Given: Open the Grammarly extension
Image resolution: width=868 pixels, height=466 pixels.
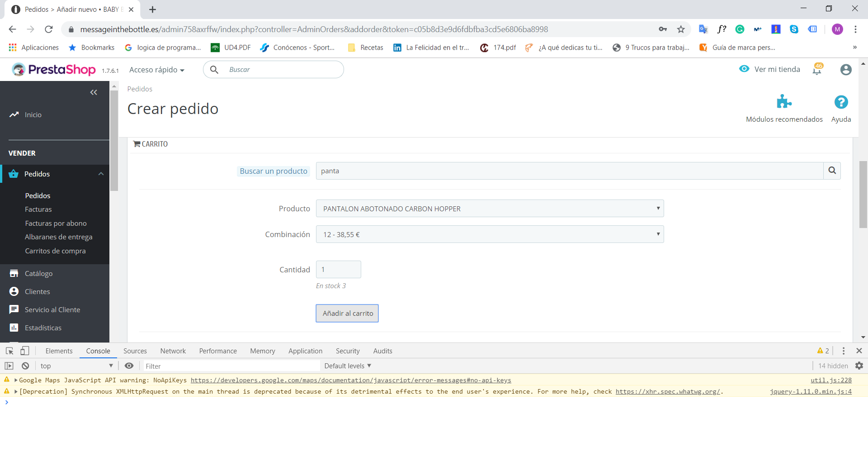Looking at the screenshot, I should click(740, 29).
